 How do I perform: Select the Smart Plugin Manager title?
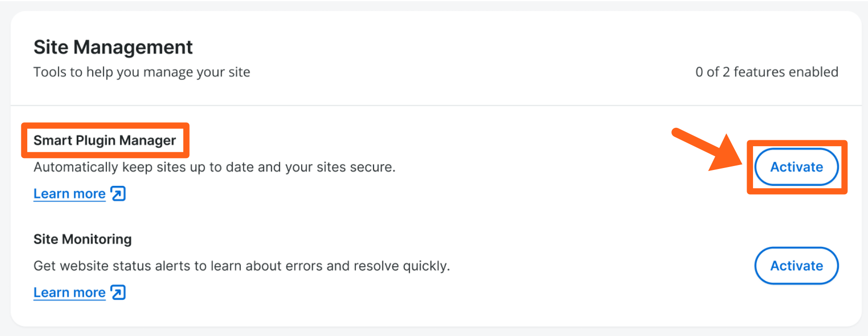pos(105,141)
